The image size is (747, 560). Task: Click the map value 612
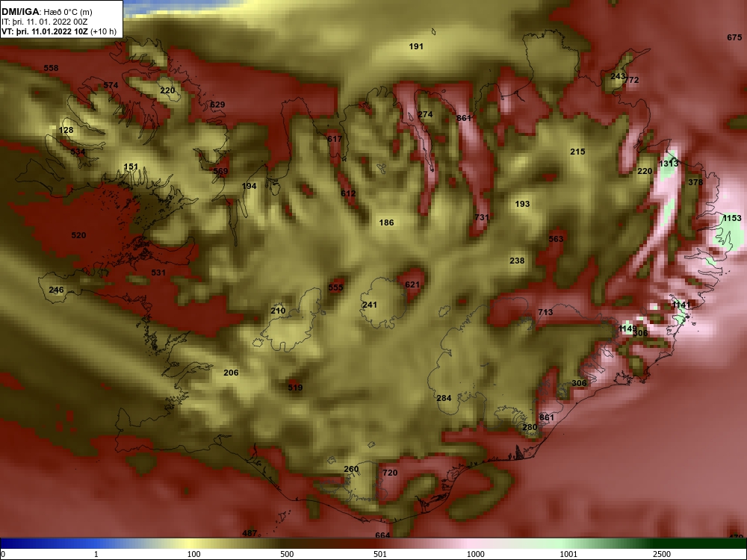click(x=348, y=193)
